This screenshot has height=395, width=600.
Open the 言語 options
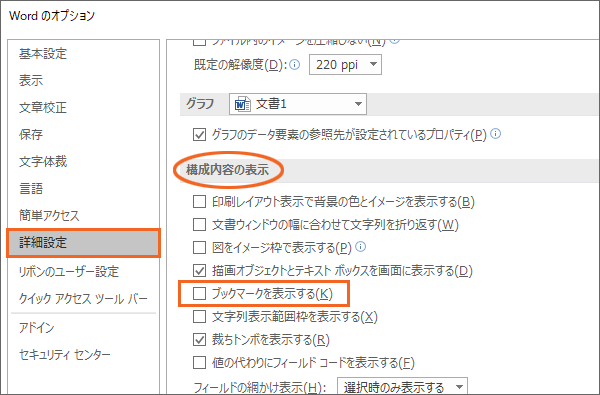[x=31, y=188]
